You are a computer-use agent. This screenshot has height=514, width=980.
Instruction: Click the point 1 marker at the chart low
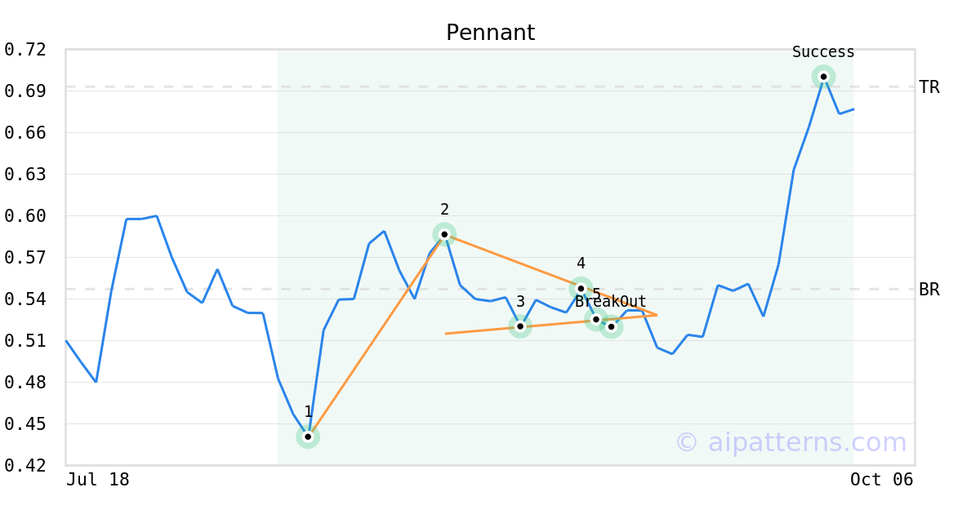pyautogui.click(x=308, y=436)
